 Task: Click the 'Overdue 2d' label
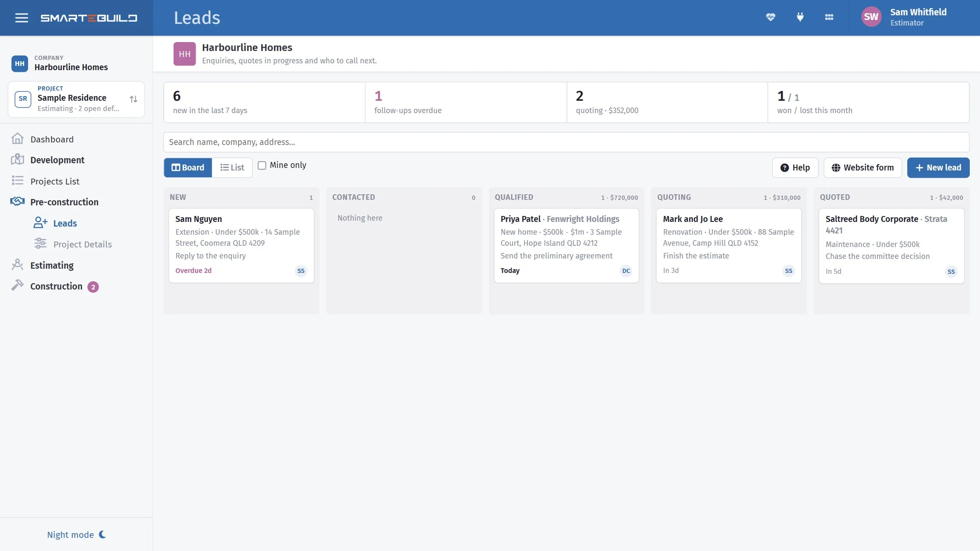point(194,270)
